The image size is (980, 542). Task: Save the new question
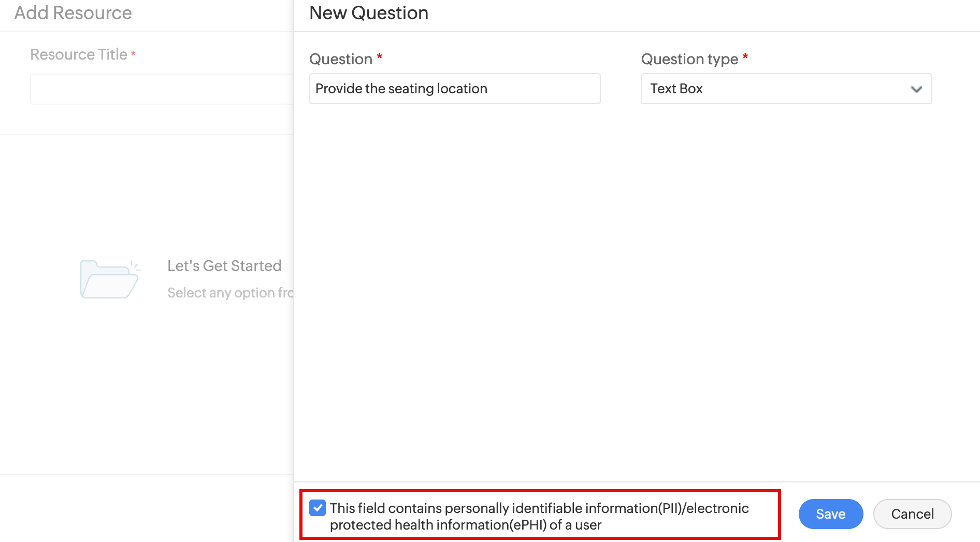[x=830, y=514]
